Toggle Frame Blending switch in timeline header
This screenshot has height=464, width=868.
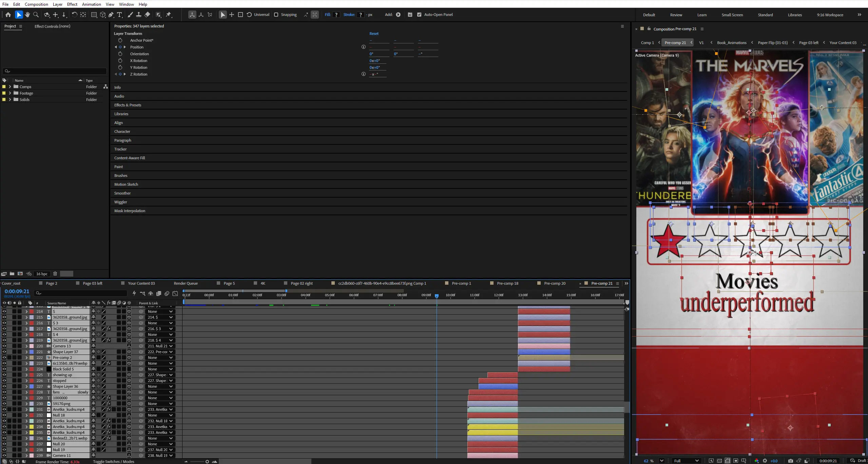pos(159,293)
